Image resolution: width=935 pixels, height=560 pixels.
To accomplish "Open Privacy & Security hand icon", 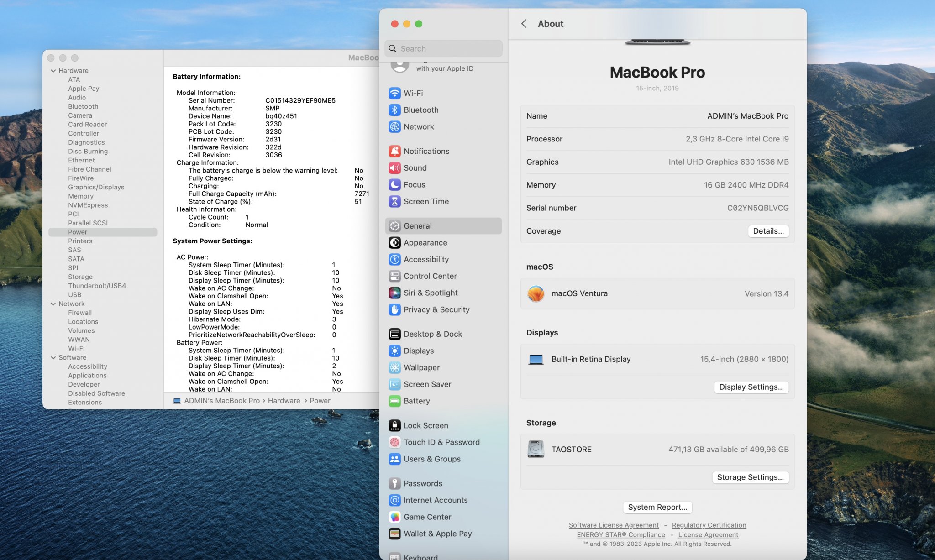I will [x=394, y=309].
